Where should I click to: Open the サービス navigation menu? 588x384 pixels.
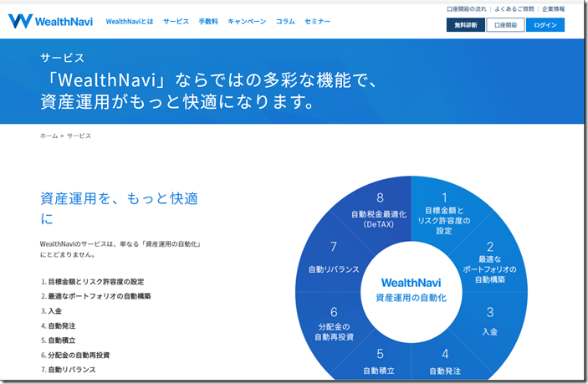point(176,21)
